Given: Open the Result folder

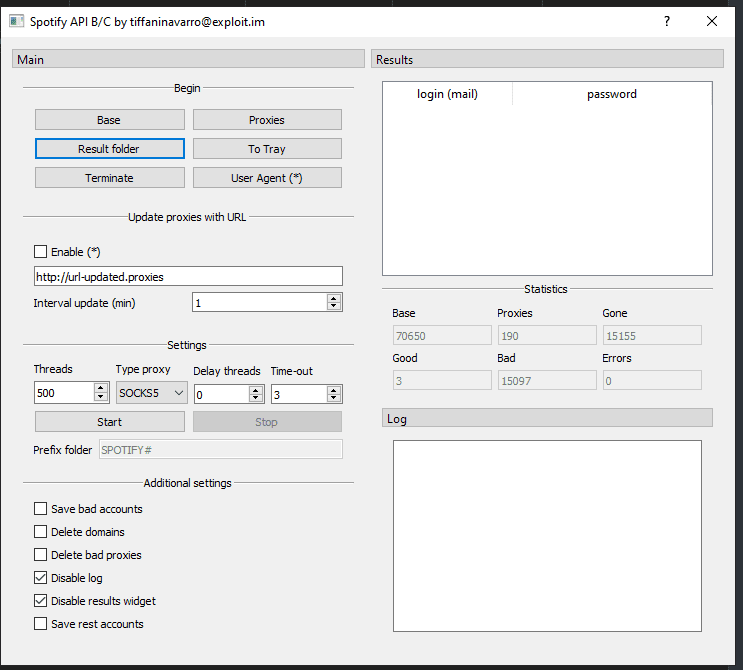Looking at the screenshot, I should coord(109,149).
